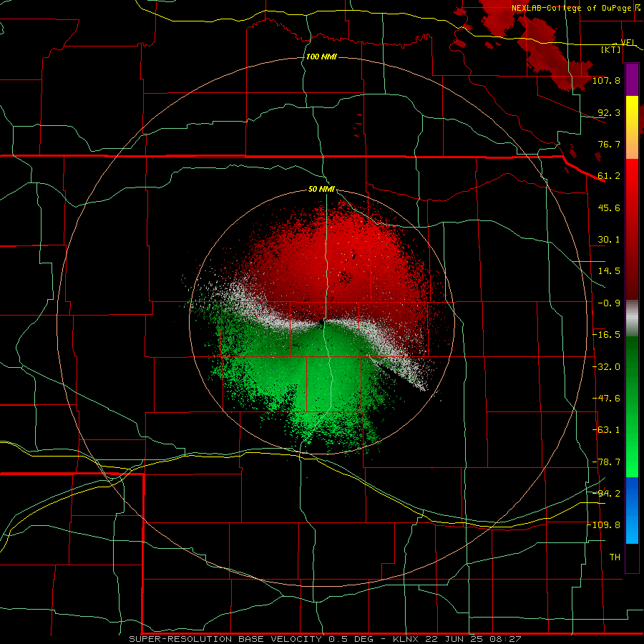The image size is (644, 644).
Task: Select the 107.8 scale value
Action: point(606,80)
